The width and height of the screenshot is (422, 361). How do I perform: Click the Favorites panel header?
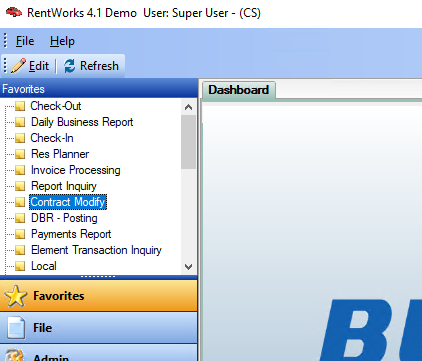coord(99,89)
